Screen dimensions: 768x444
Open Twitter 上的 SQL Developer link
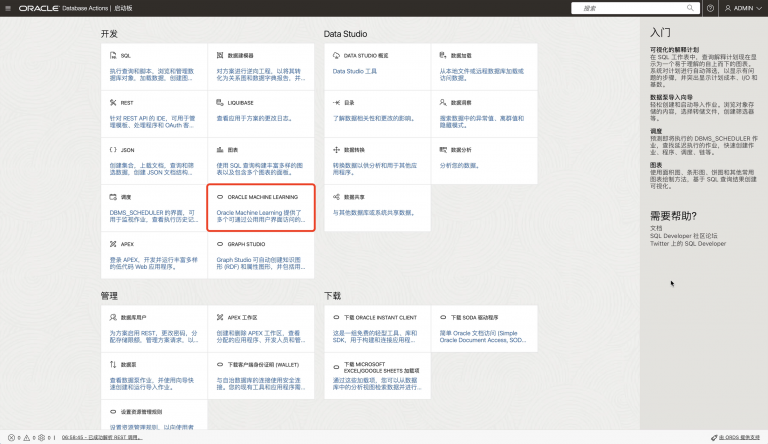[x=688, y=244]
